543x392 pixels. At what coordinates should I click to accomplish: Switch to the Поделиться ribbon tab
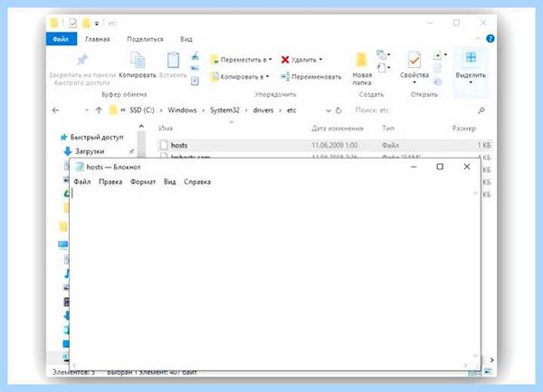coord(145,39)
